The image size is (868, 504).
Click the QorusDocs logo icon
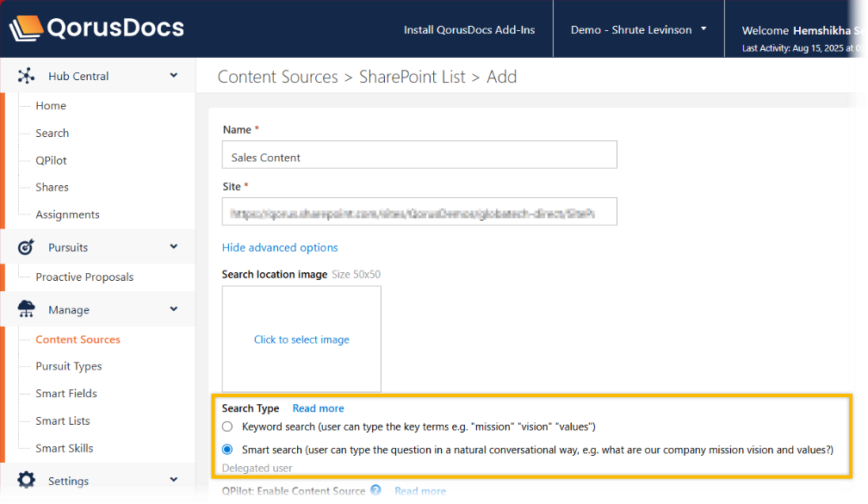26,28
